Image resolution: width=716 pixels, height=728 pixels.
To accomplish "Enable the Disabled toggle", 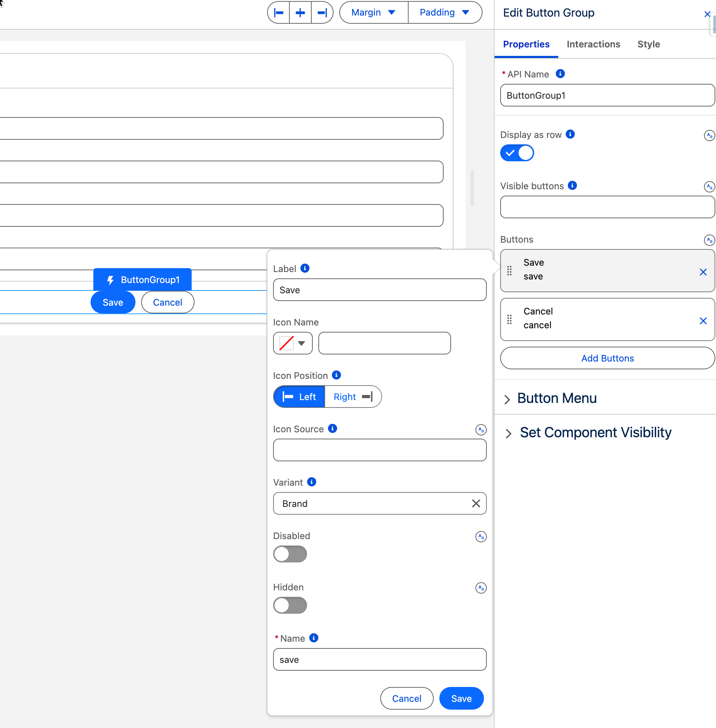I will coord(290,554).
